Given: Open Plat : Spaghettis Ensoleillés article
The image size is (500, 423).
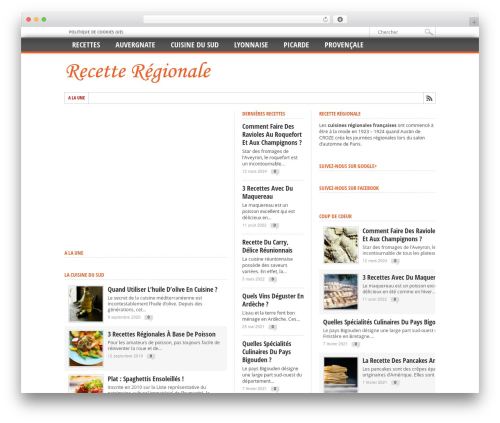Looking at the screenshot, I should (x=146, y=379).
